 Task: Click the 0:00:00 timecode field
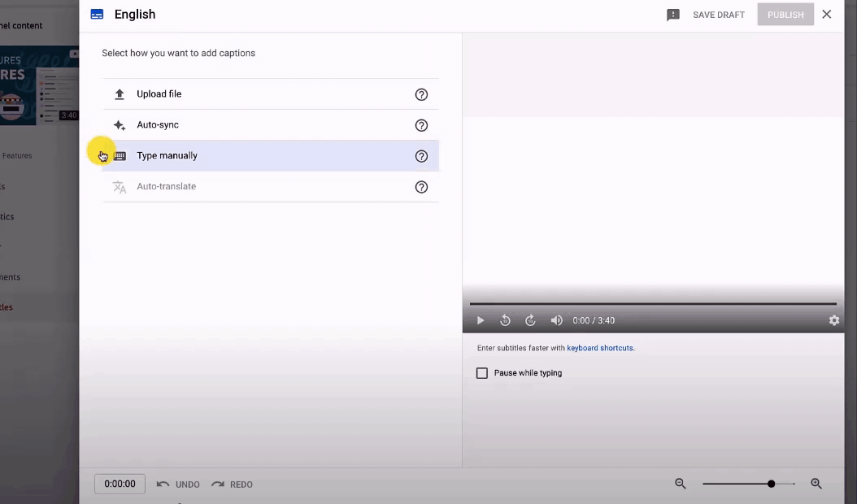coord(120,484)
